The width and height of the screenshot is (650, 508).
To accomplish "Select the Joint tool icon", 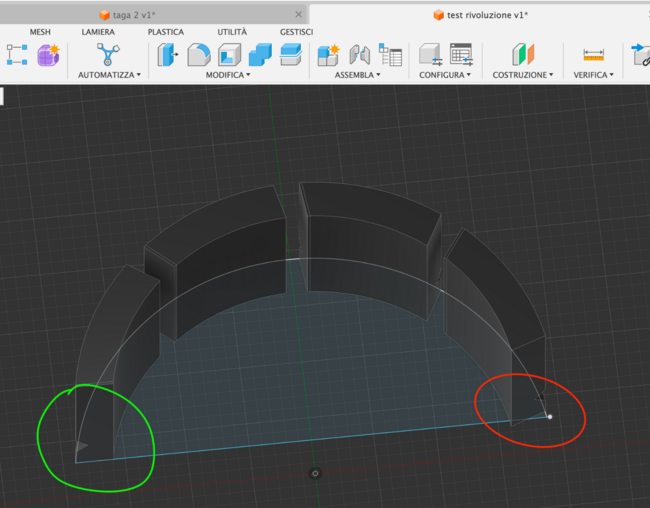I will coord(358,54).
